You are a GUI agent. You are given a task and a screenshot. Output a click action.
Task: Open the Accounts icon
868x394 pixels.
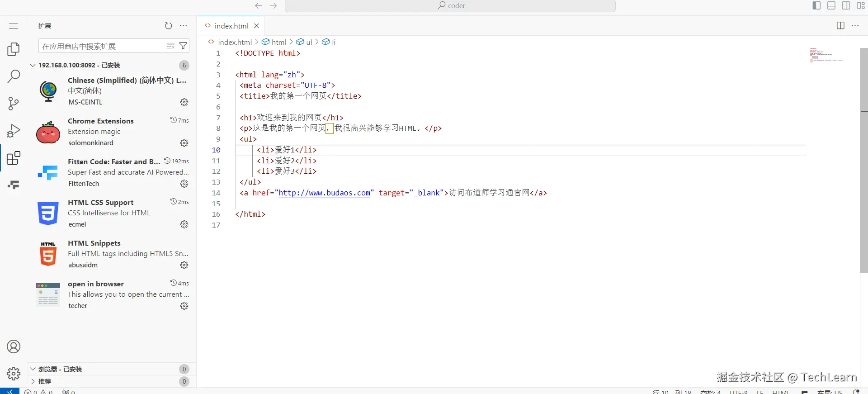point(14,347)
